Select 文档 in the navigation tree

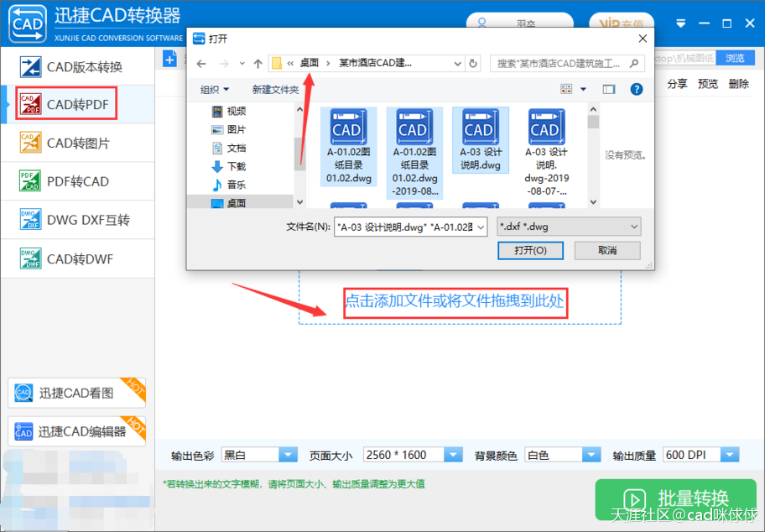click(228, 149)
